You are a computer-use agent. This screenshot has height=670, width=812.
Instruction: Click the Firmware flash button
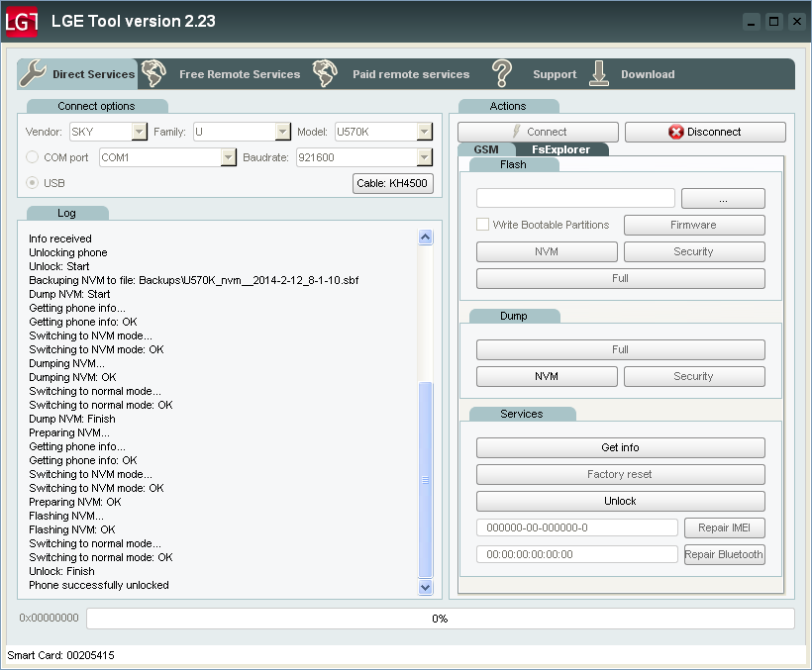pyautogui.click(x=694, y=225)
